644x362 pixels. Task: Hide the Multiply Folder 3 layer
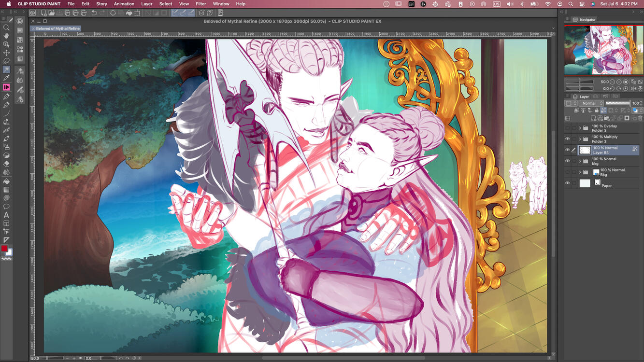pyautogui.click(x=568, y=139)
